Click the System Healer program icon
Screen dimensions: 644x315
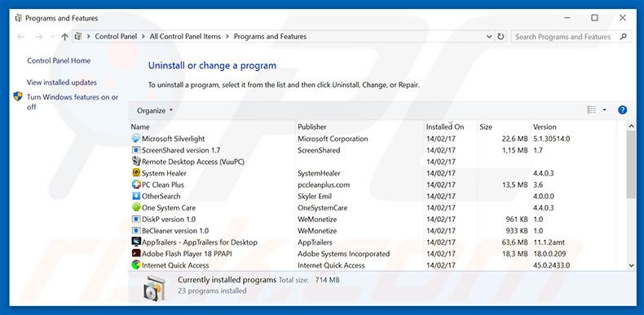pos(136,173)
